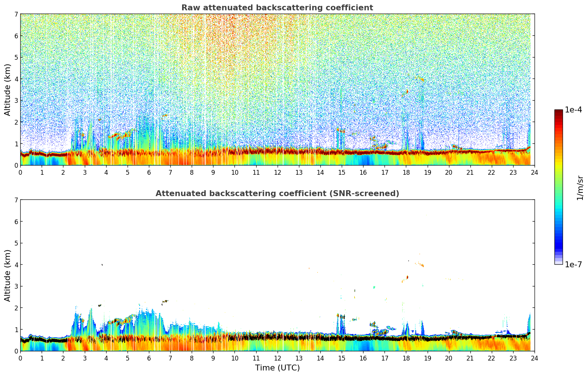This screenshot has height=376, width=588.
Task: Click the "Altitude (km)" label of the raw plot
Action: pyautogui.click(x=8, y=90)
